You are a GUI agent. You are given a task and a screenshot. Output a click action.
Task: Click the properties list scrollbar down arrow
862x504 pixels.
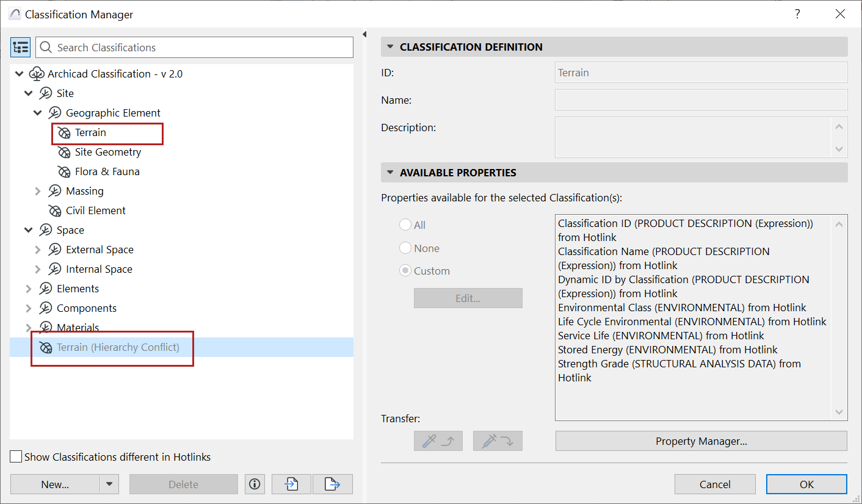[839, 412]
